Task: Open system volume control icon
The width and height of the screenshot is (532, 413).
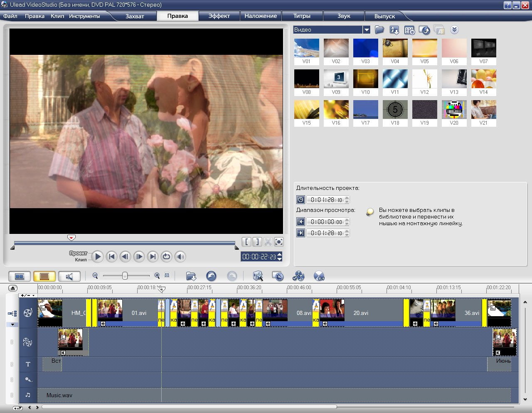Action: coord(180,256)
